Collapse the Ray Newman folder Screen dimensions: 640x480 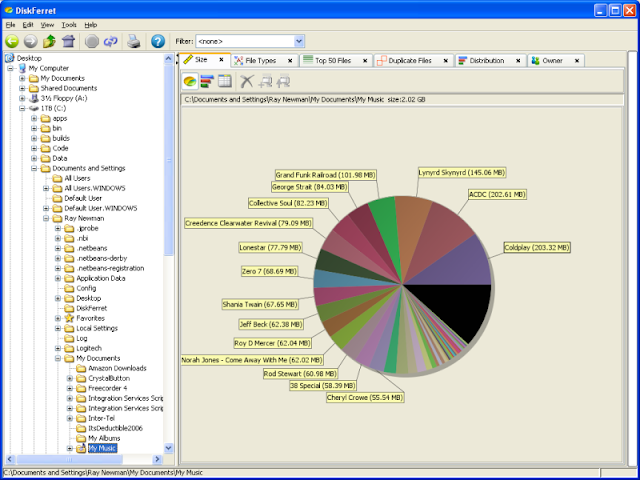coord(46,217)
